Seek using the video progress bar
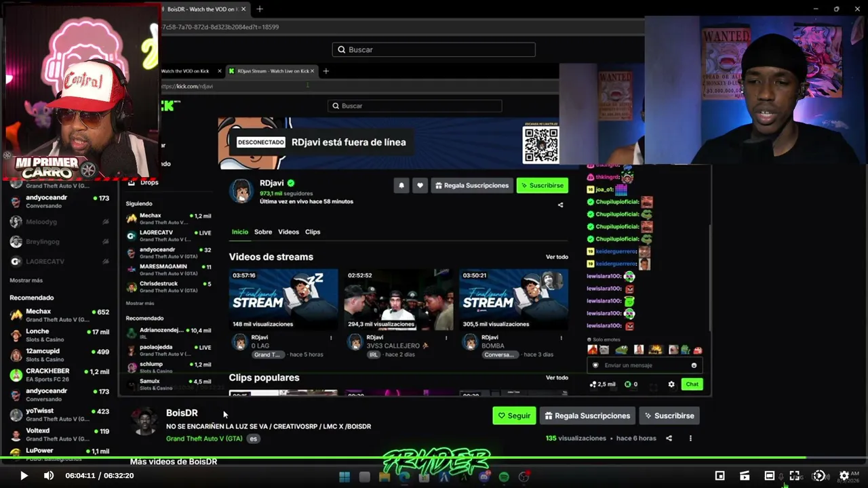This screenshot has width=868, height=488. coord(434,459)
